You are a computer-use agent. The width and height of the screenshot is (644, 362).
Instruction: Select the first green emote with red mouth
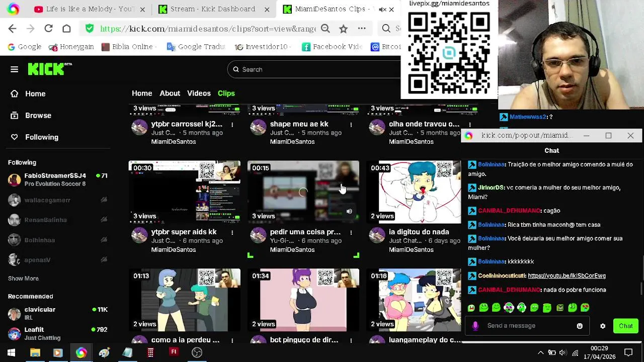(x=471, y=308)
